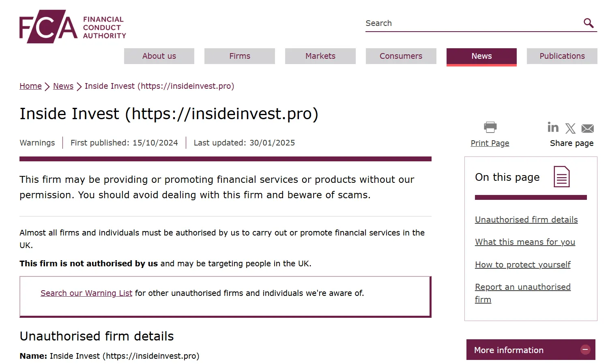
Task: Go to Home breadcrumb link
Action: (30, 86)
